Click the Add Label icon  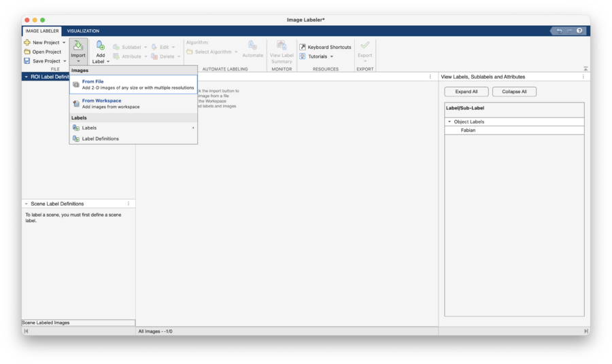click(x=100, y=45)
